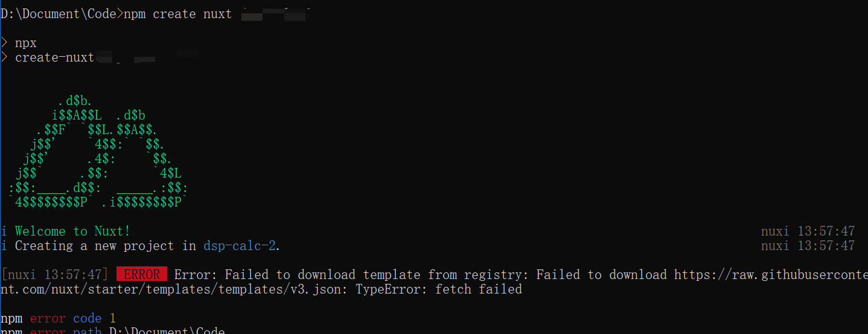Select the dsp-calc-2 project name
868x334 pixels.
click(241, 246)
